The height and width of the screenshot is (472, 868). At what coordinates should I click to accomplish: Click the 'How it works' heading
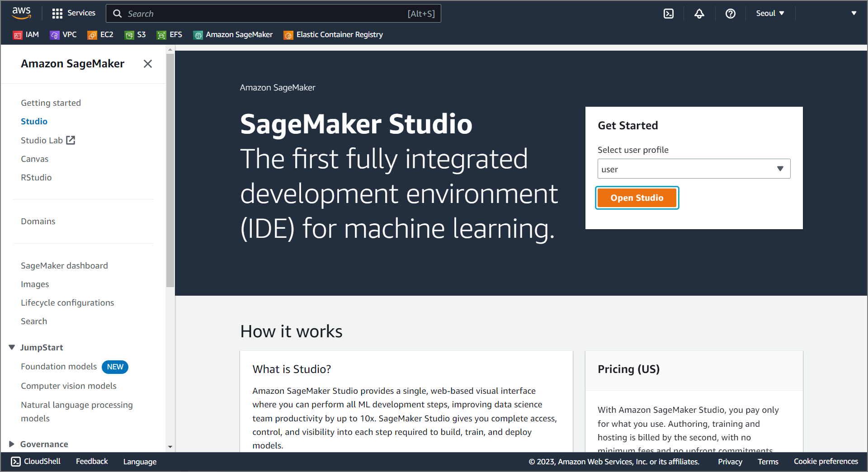(x=291, y=331)
